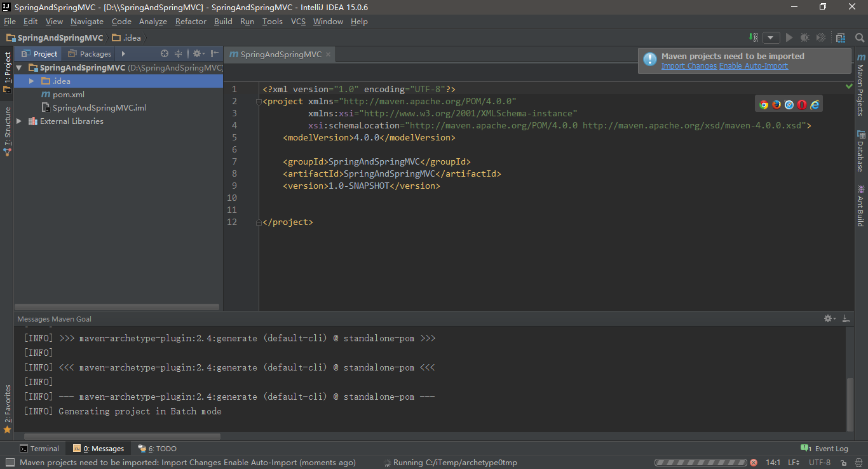Switch to the Packages view tab
This screenshot has height=469, width=868.
pos(90,54)
